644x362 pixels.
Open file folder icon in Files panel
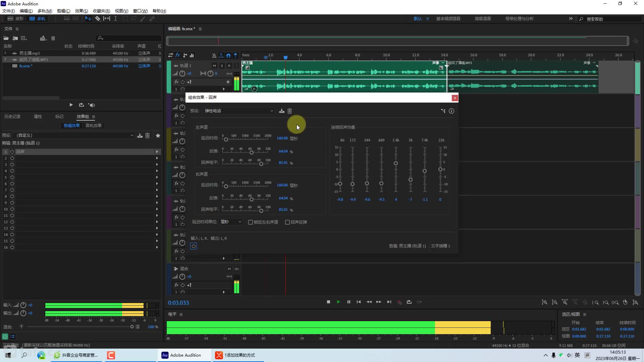[x=6, y=38]
